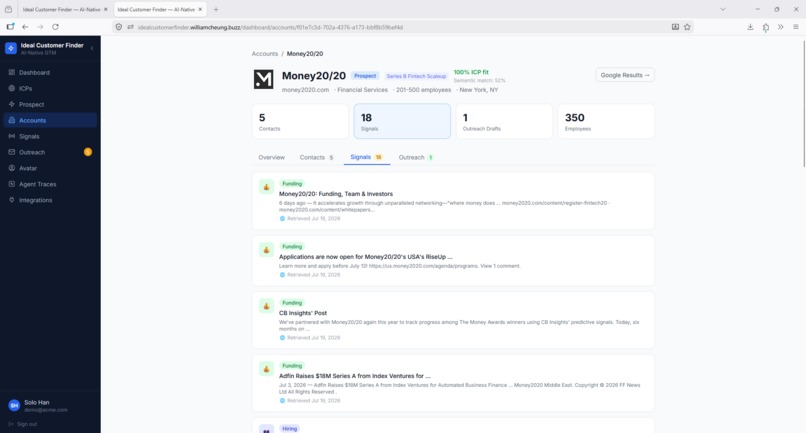Open Agent Traces in the sidebar
806x433 pixels.
pyautogui.click(x=50, y=184)
